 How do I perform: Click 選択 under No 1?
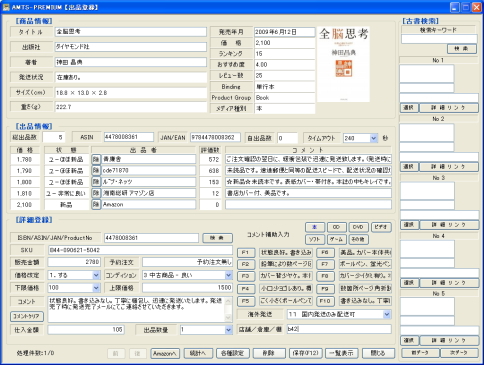click(409, 108)
